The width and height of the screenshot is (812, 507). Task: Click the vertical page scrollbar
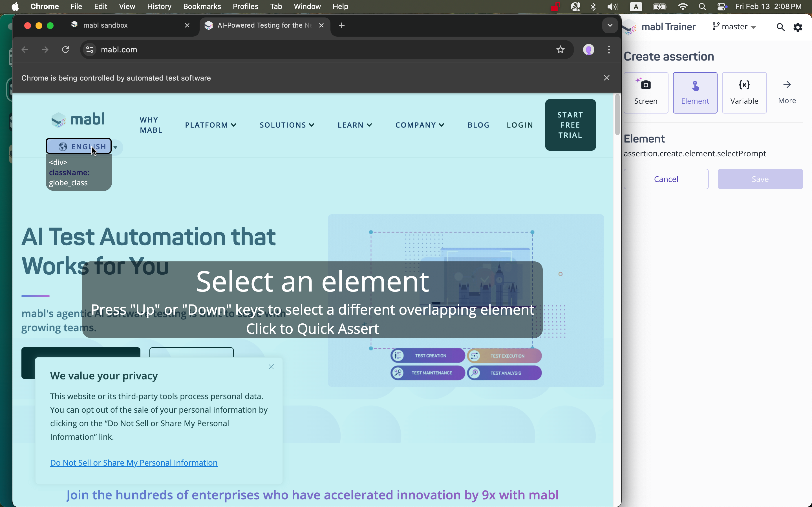(617, 115)
